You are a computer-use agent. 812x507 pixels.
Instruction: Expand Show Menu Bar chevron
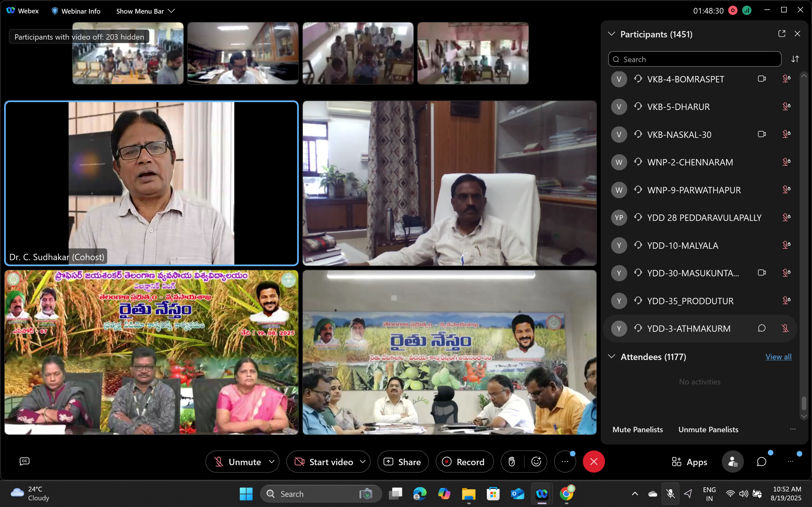[172, 11]
